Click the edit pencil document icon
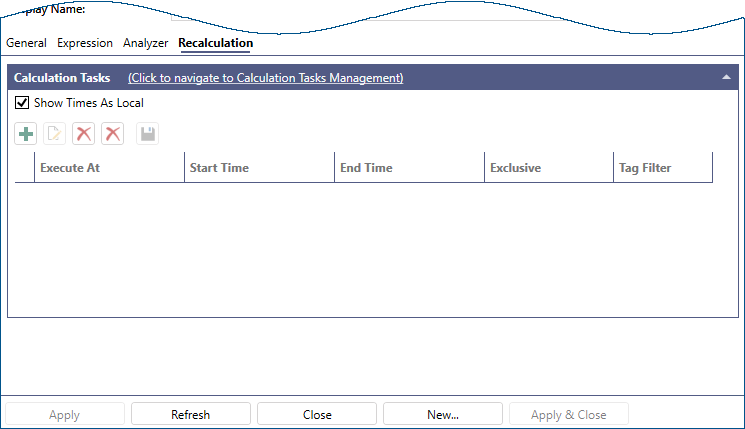This screenshot has width=745, height=429. click(55, 134)
